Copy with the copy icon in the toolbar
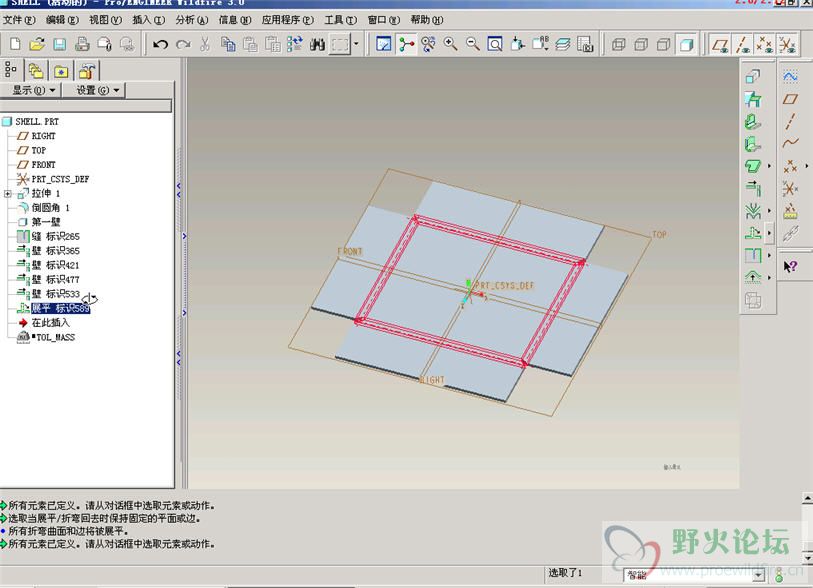Image resolution: width=813 pixels, height=588 pixels. tap(228, 45)
